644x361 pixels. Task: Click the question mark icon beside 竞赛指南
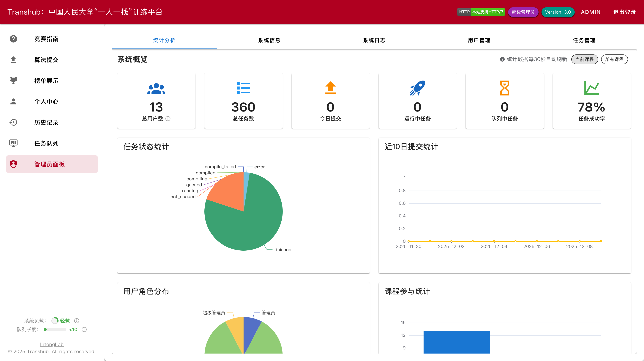click(x=13, y=39)
